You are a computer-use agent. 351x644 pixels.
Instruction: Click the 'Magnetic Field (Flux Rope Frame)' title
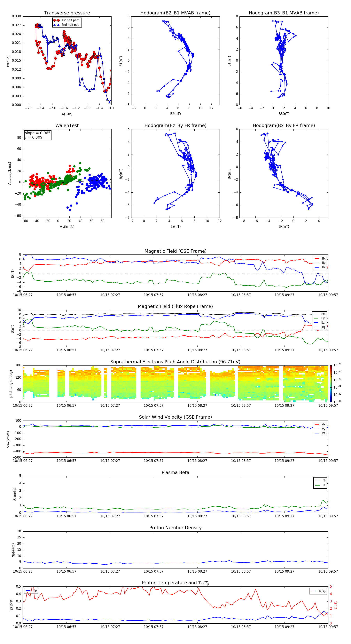(175, 307)
